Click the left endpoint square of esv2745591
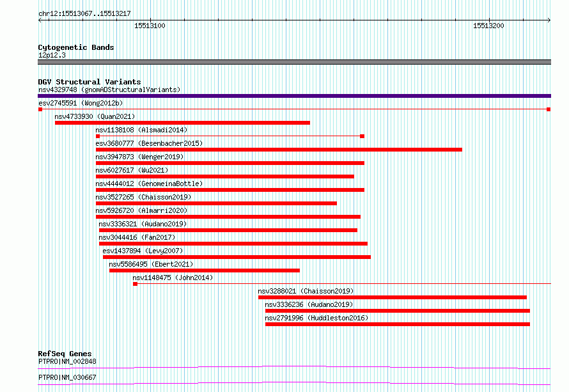Screen dimensions: 569x392 click(x=40, y=109)
